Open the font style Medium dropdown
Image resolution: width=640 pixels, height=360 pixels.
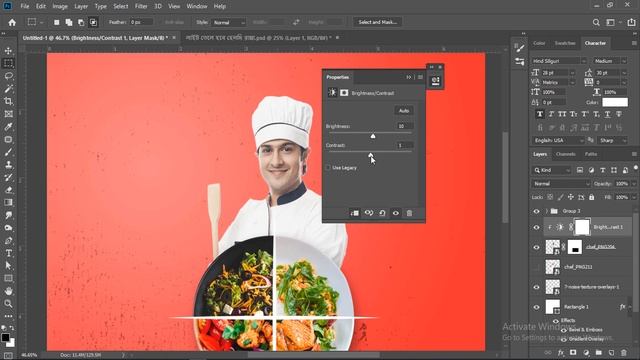pyautogui.click(x=610, y=61)
